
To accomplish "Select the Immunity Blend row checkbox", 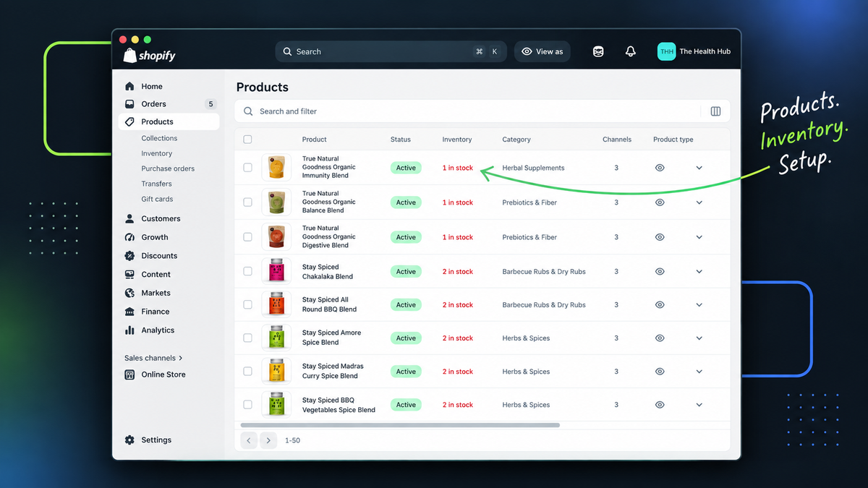I will tap(247, 168).
